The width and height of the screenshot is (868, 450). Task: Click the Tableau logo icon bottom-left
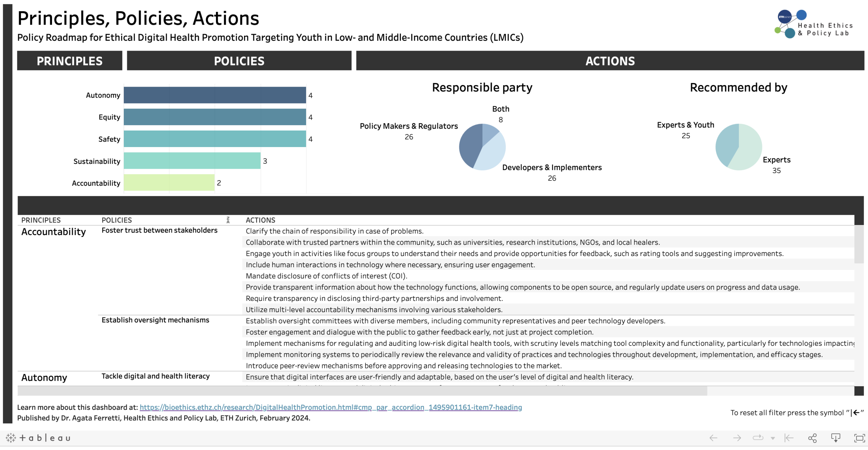click(11, 438)
